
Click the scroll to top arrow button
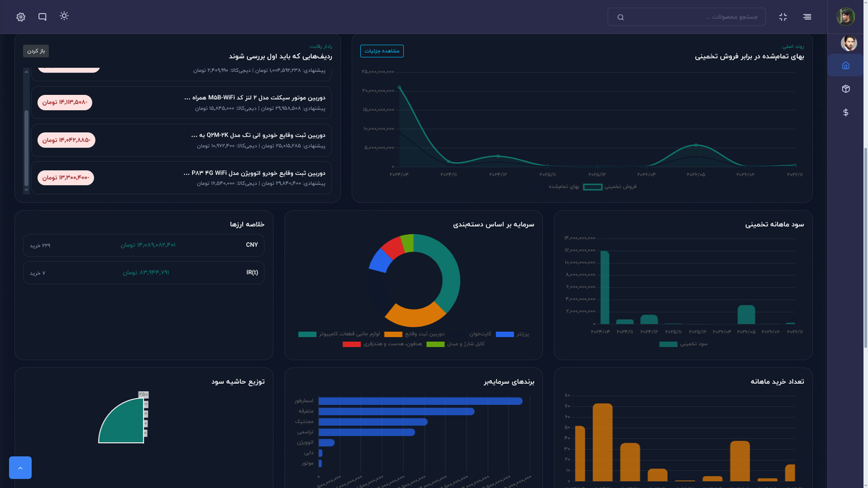20,468
